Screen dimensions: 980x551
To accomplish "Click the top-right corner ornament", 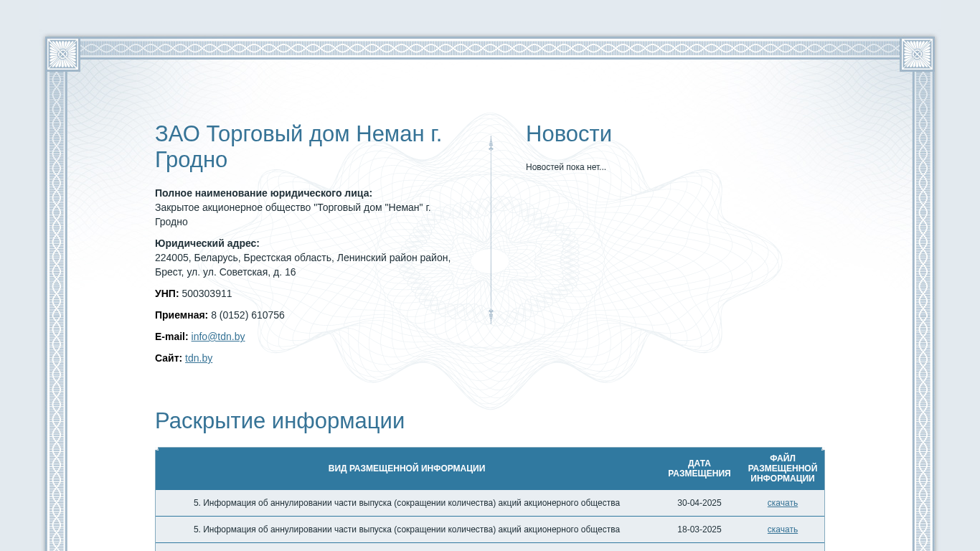I will [x=917, y=54].
